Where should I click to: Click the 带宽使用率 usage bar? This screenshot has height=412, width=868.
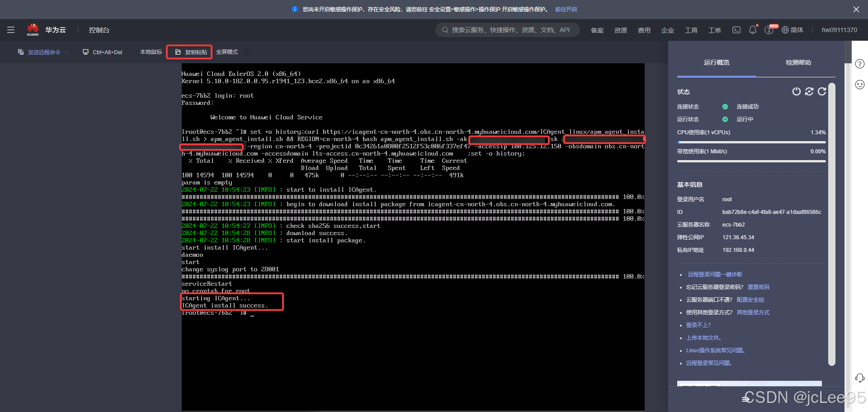click(x=751, y=161)
